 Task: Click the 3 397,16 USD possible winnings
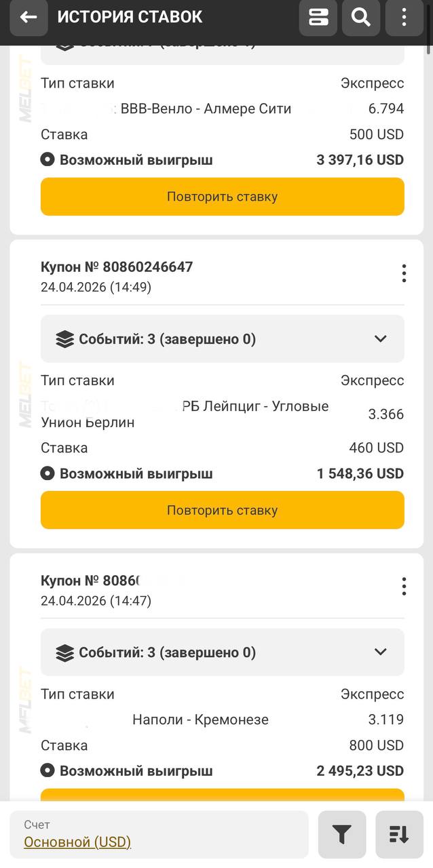tap(360, 160)
